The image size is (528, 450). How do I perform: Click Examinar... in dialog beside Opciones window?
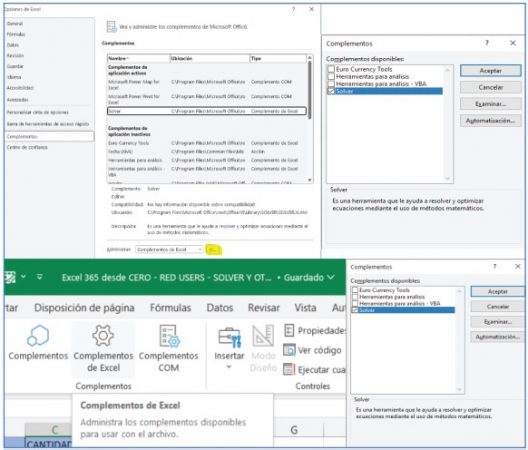pos(491,104)
